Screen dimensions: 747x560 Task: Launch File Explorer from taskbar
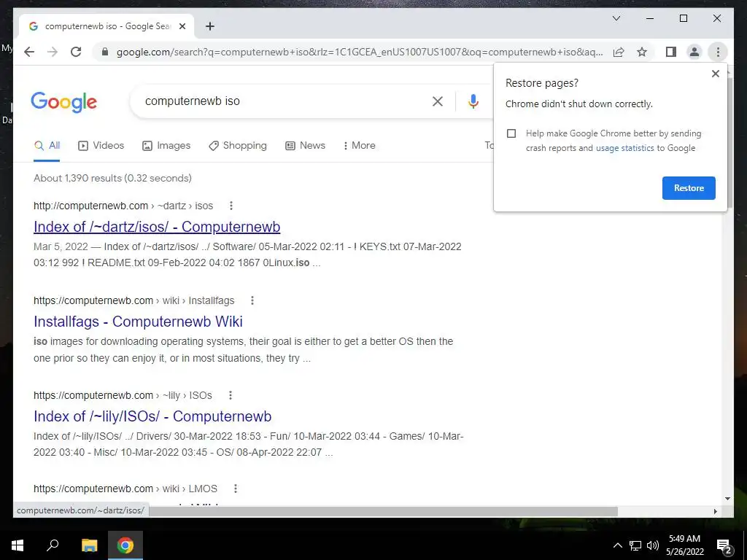[89, 545]
